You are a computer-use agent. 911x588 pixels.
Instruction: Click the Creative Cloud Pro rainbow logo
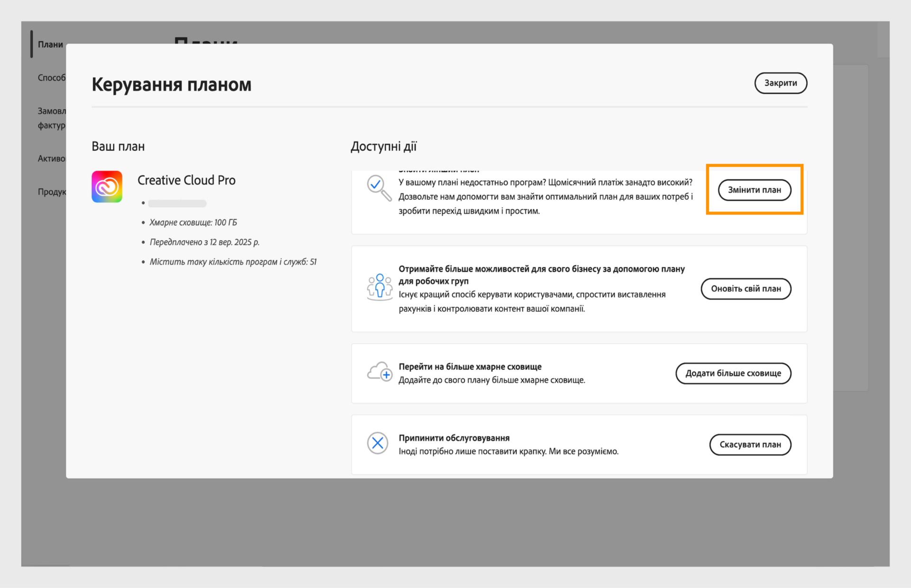[x=107, y=187]
